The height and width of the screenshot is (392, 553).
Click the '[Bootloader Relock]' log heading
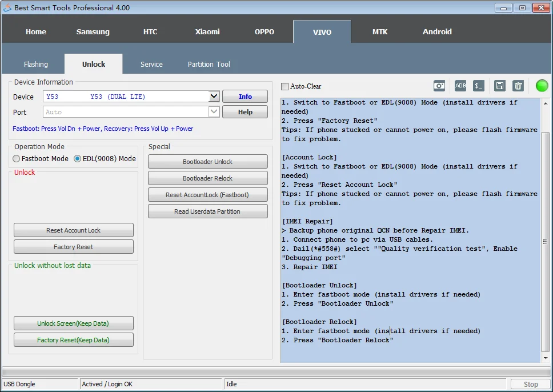click(x=319, y=322)
